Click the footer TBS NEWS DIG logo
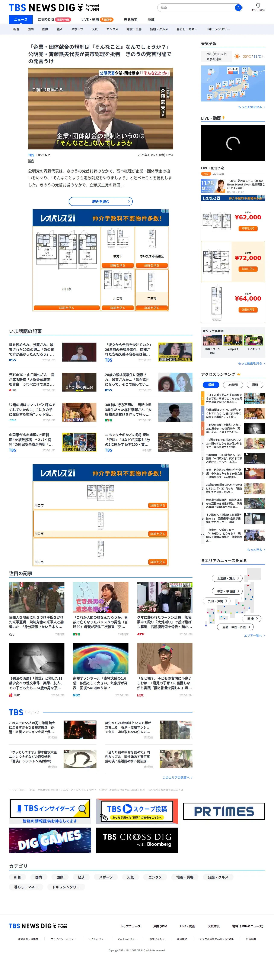This screenshot has width=274, height=980. pos(38,926)
